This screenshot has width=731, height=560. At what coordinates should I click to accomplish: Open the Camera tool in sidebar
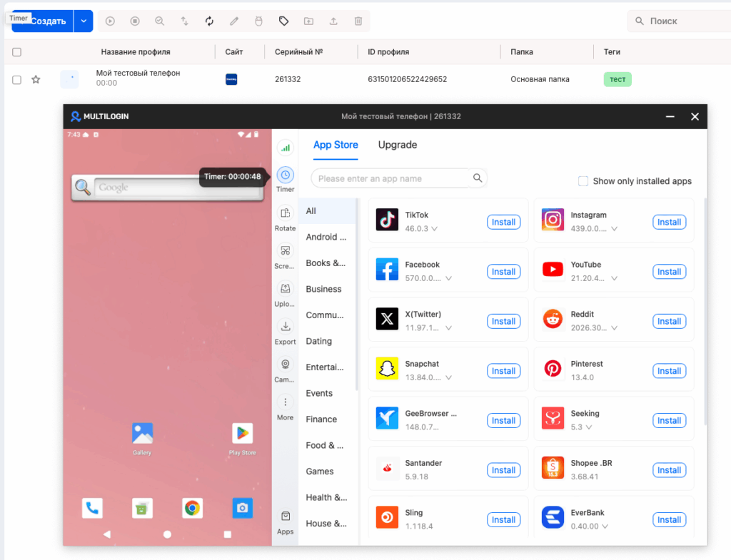tap(286, 370)
